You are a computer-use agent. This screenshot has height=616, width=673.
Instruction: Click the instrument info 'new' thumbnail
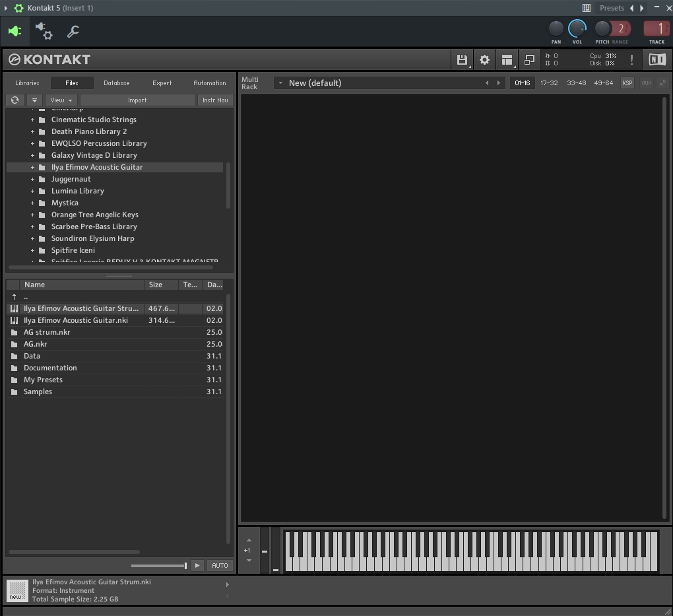(x=17, y=590)
